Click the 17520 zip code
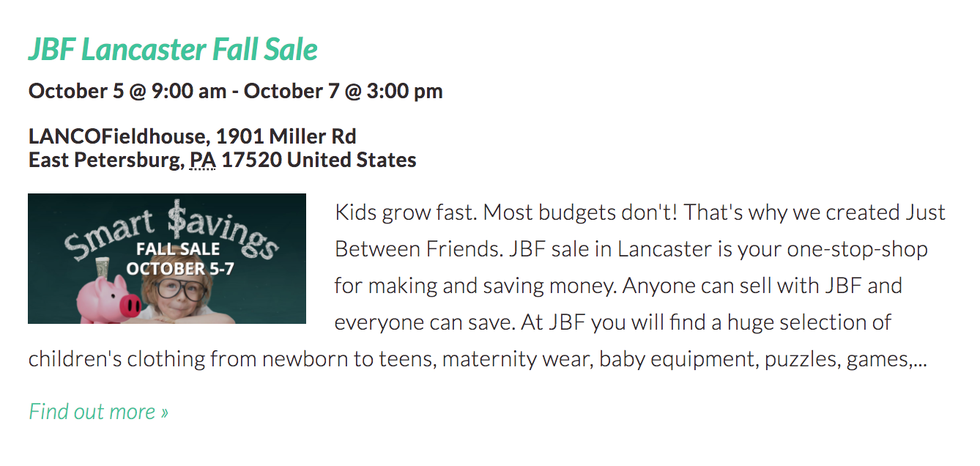Image resolution: width=980 pixels, height=466 pixels. coord(251,160)
